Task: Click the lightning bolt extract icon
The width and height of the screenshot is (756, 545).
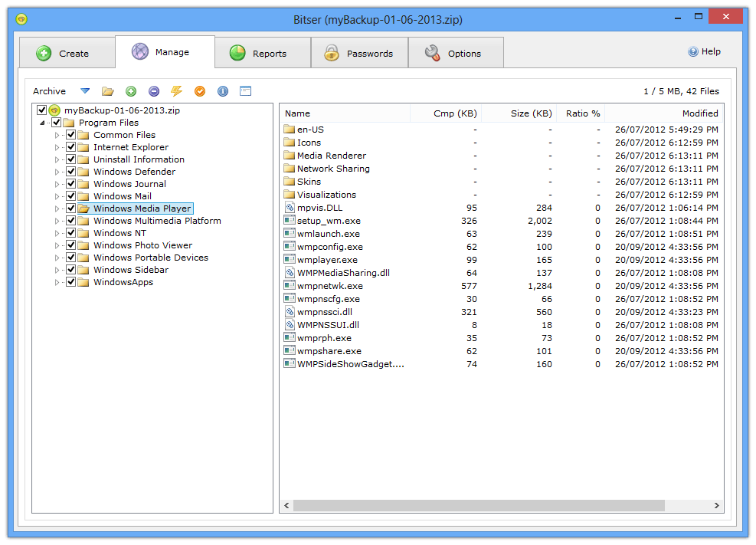Action: tap(176, 91)
